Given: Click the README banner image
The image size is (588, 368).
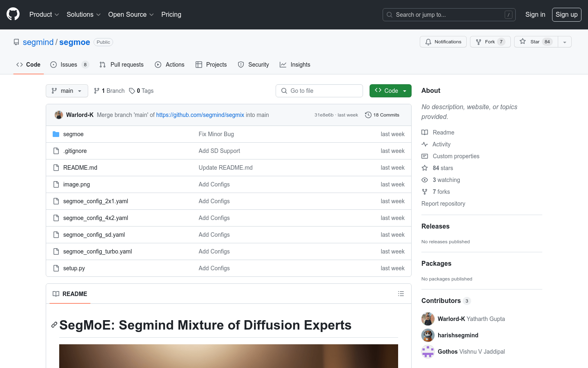Looking at the screenshot, I should point(229,356).
